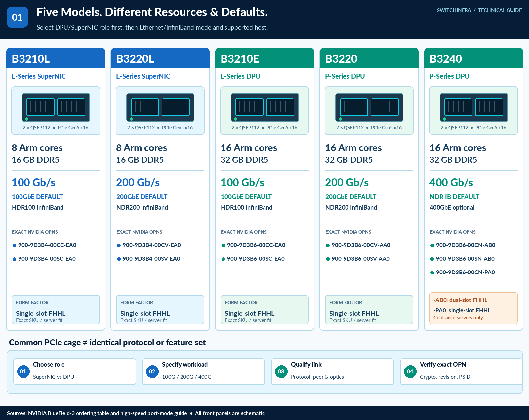
Task: Click OPN 900-9D3B6-00CN-AB0
Action: click(x=466, y=245)
